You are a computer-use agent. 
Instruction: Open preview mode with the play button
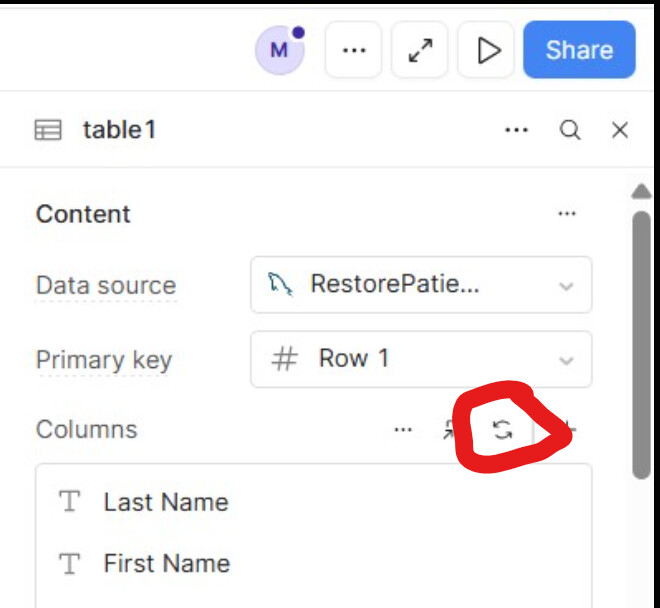[488, 50]
